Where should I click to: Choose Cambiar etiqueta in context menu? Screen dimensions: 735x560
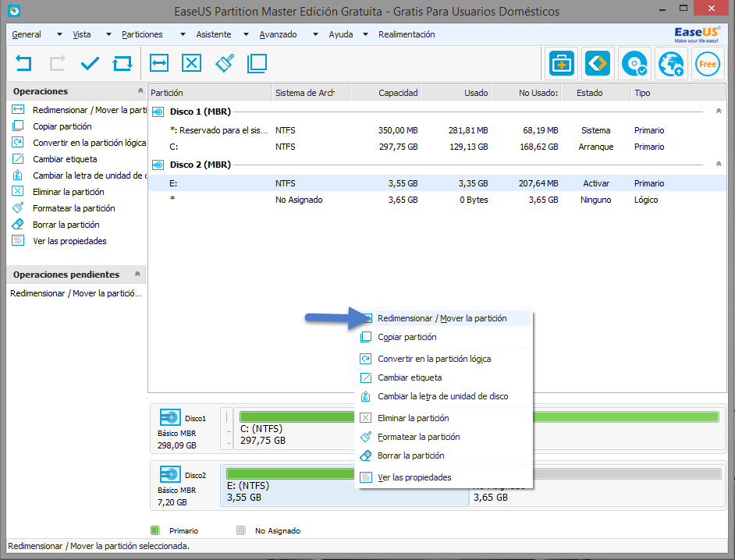click(x=445, y=377)
